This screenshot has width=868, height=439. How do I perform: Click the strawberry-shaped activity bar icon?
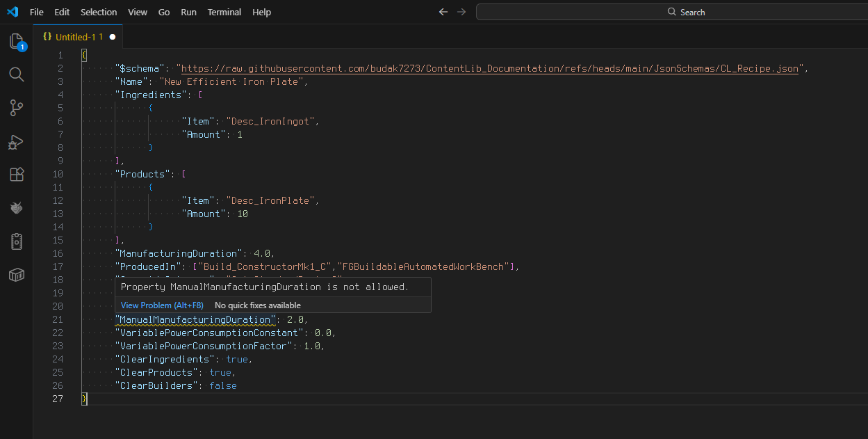click(x=17, y=208)
